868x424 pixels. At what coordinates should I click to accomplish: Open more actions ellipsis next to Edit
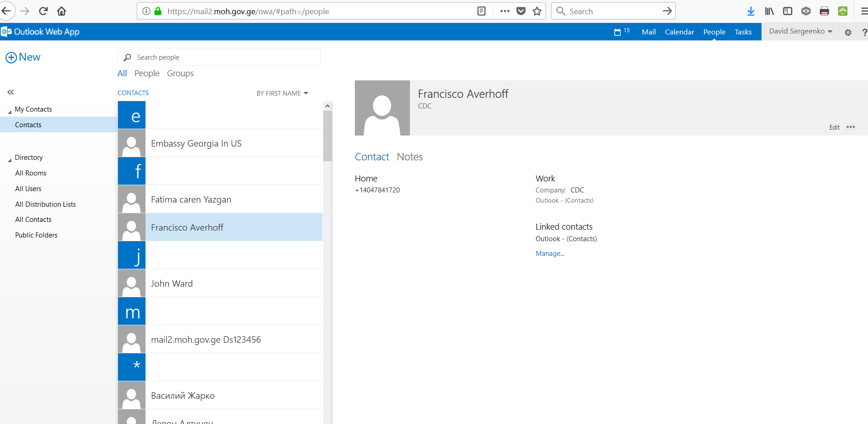851,127
